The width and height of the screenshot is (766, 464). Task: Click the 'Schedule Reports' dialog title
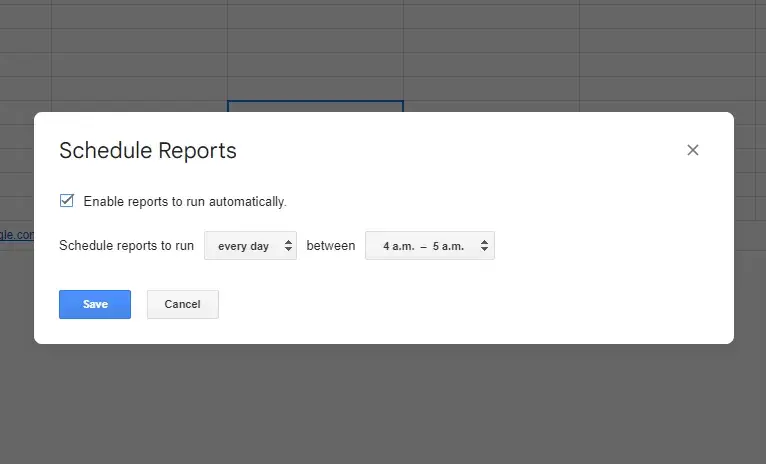[148, 151]
